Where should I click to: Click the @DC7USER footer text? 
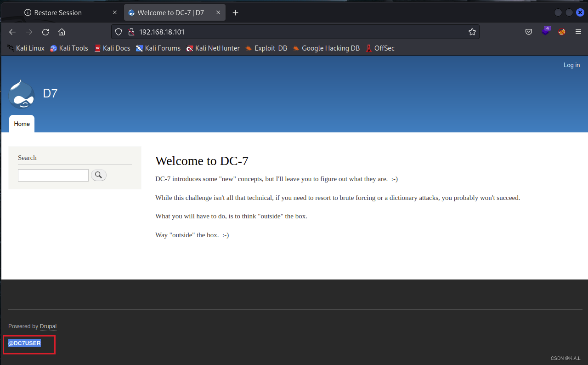coord(24,343)
